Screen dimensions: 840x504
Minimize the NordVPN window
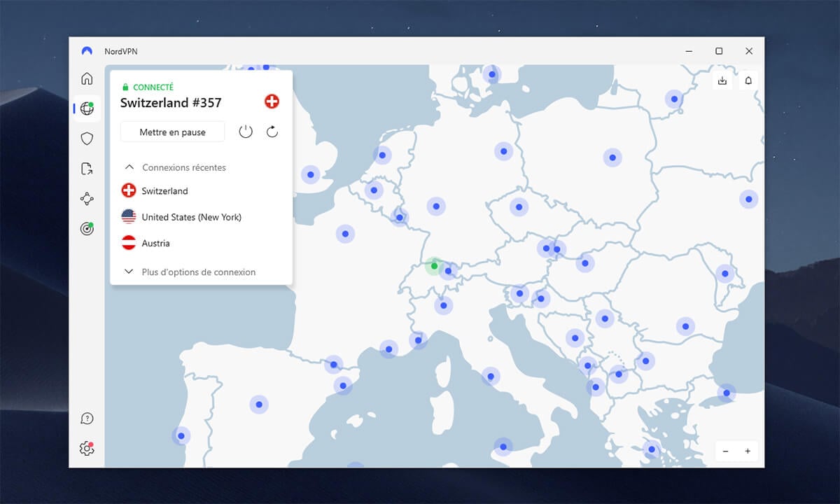[689, 51]
